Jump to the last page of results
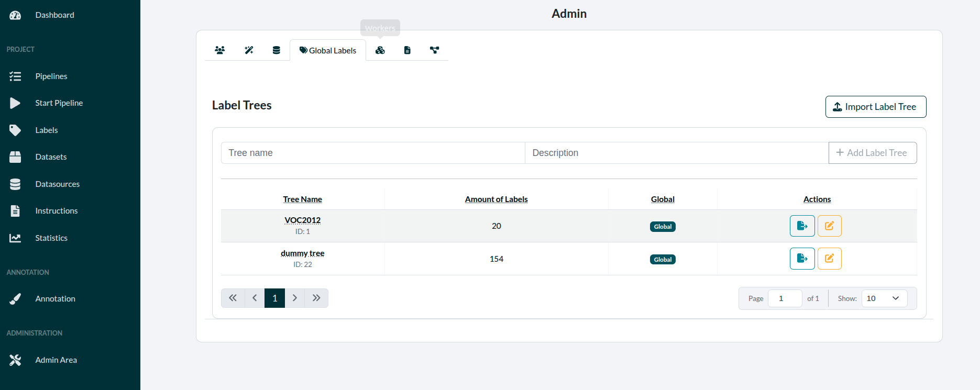980x390 pixels. 316,298
